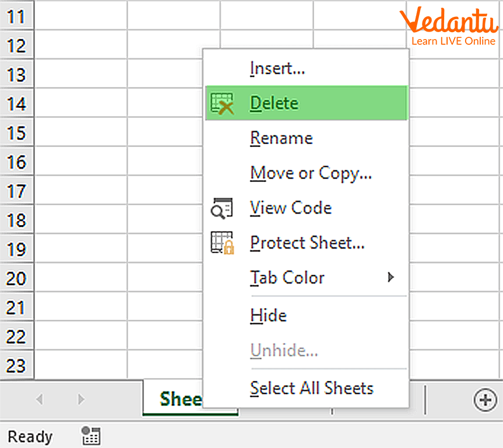This screenshot has height=448, width=503.
Task: Click Protect Sheet... menu option
Action: click(307, 243)
